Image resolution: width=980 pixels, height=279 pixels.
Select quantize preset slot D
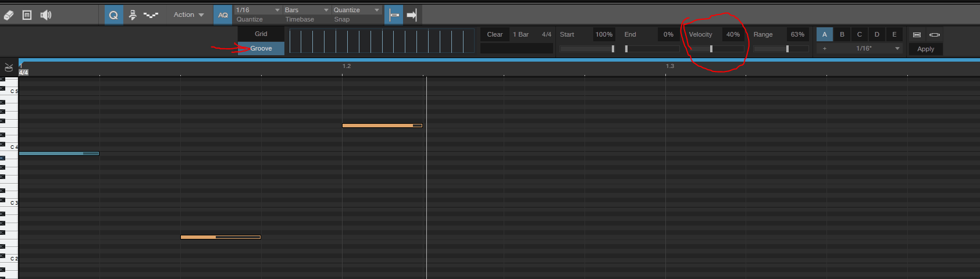pyautogui.click(x=876, y=34)
